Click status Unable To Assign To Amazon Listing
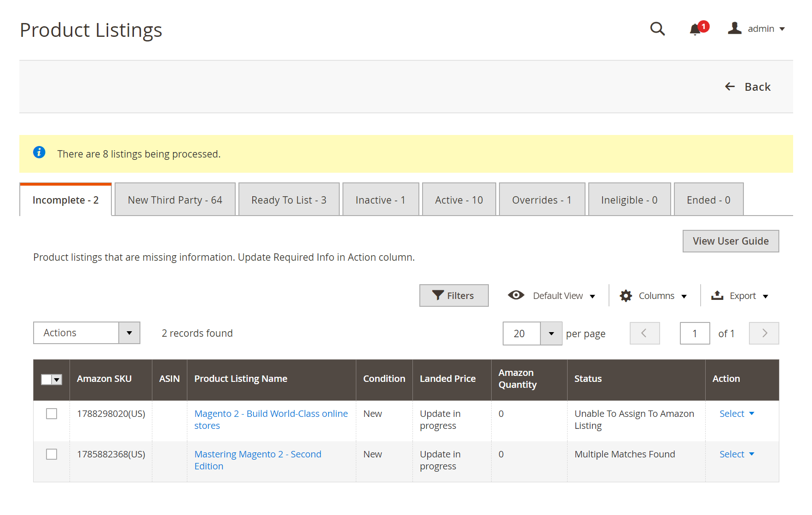Image resolution: width=812 pixels, height=515 pixels. pyautogui.click(x=634, y=420)
